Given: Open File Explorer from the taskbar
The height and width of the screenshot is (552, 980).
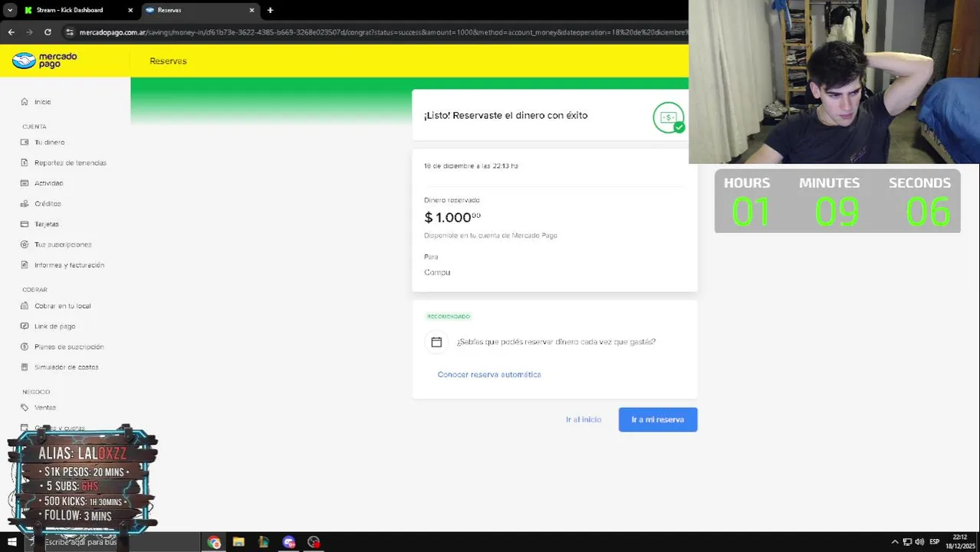Looking at the screenshot, I should [x=238, y=542].
